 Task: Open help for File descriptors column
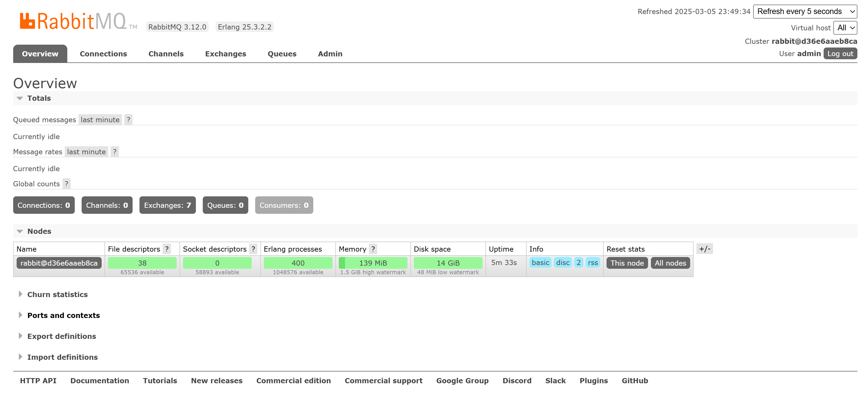[x=167, y=249]
